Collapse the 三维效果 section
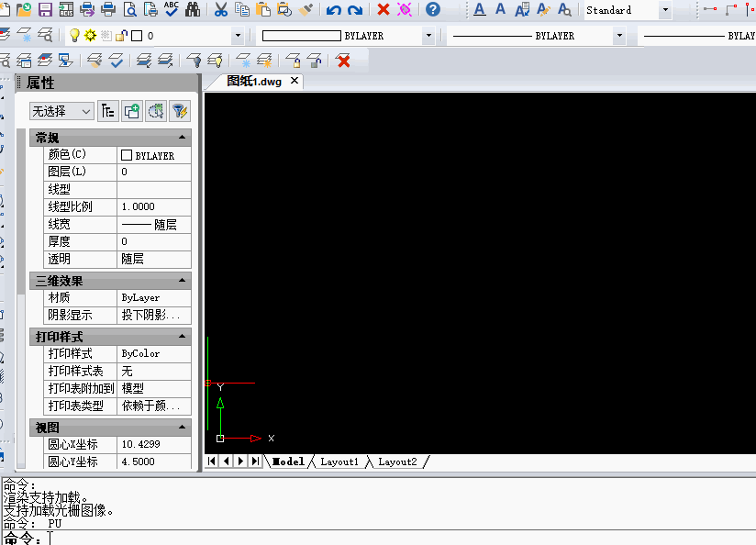Image resolution: width=756 pixels, height=545 pixels. 183,280
